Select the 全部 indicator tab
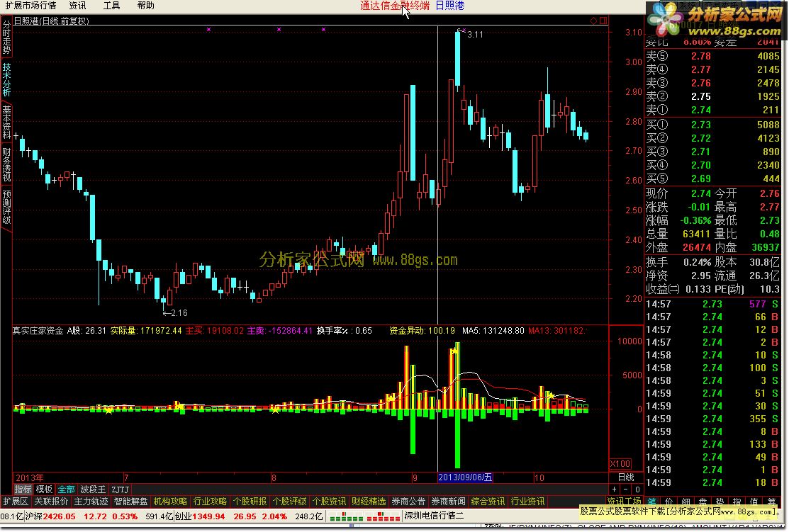The height and width of the screenshot is (532, 789). point(67,489)
